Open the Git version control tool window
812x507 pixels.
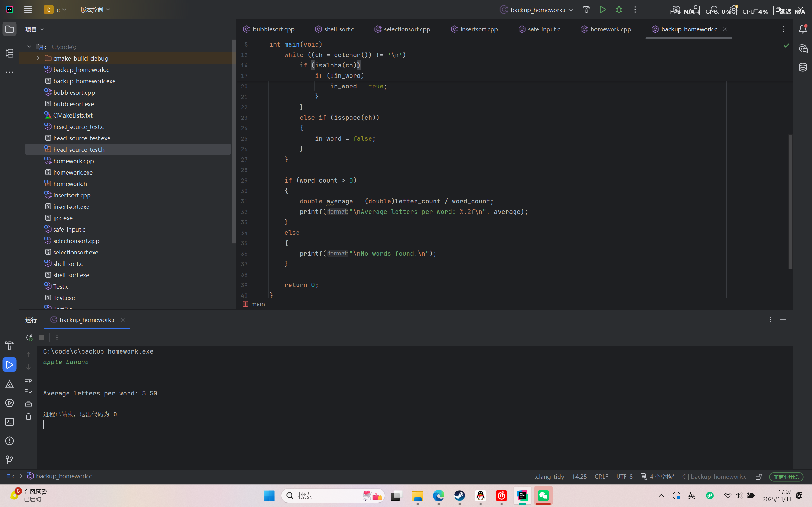[10, 460]
